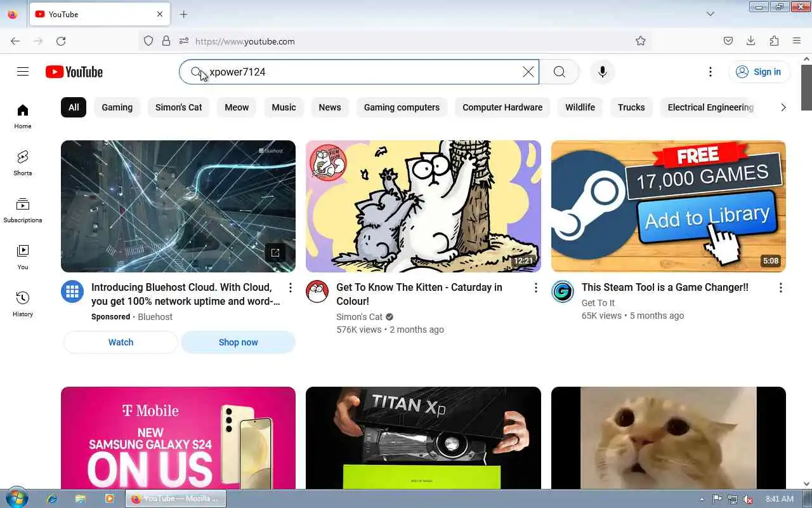This screenshot has height=508, width=812.
Task: Filter by the Simon's Cat chip
Action: click(179, 107)
